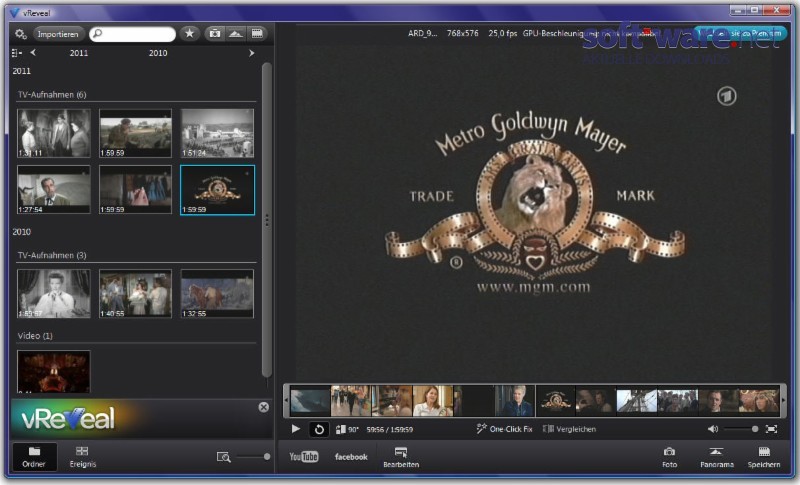Share video to YouTube
Screen dimensions: 800x485
pyautogui.click(x=304, y=456)
